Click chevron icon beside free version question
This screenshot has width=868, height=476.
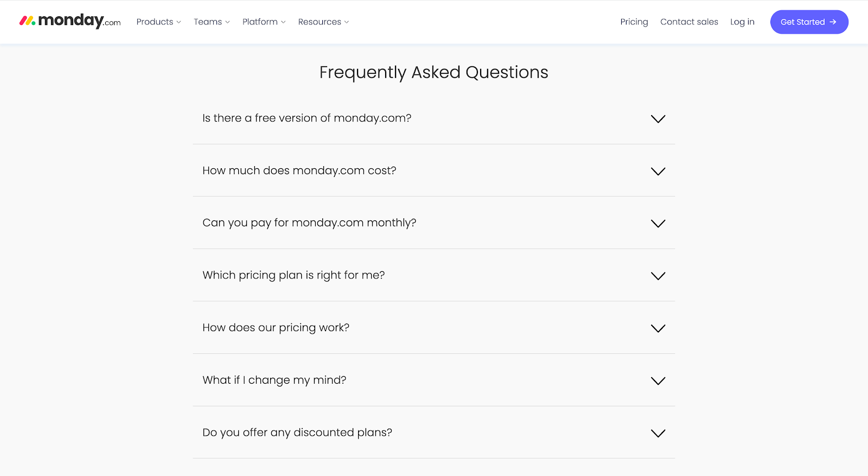(x=658, y=119)
